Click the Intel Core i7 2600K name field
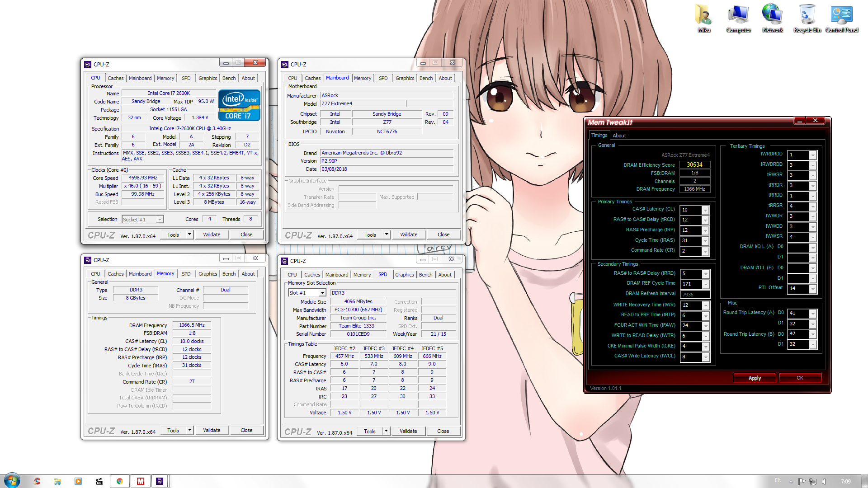Image resolution: width=868 pixels, height=488 pixels. (x=169, y=94)
